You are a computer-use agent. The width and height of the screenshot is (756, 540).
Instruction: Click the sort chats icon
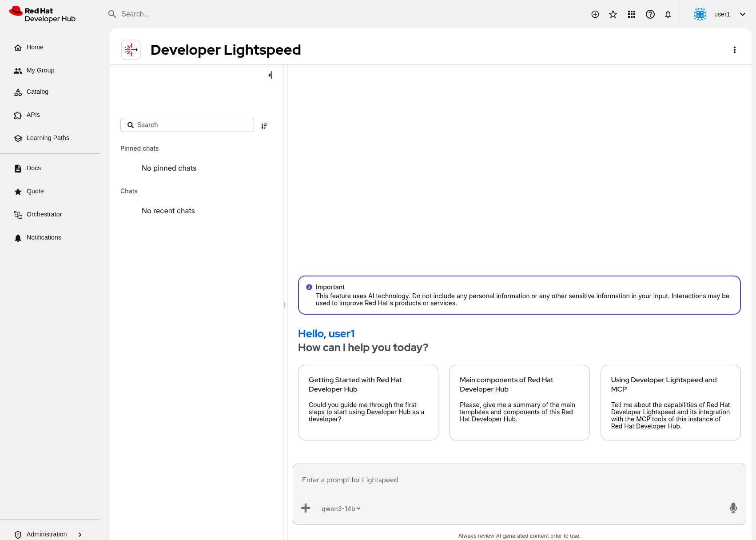coord(264,126)
